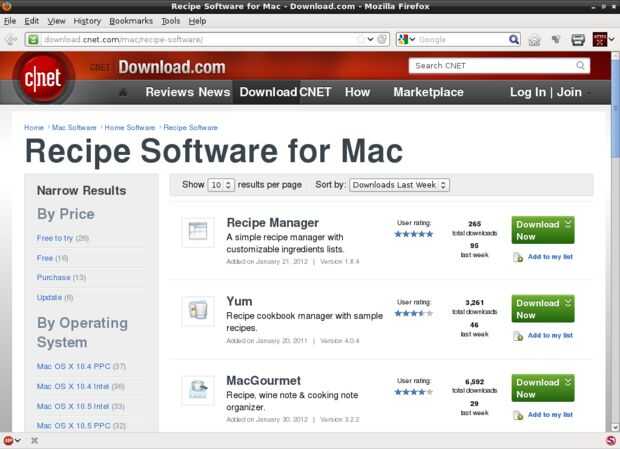Click the home icon in CNET navigation bar

[123, 92]
